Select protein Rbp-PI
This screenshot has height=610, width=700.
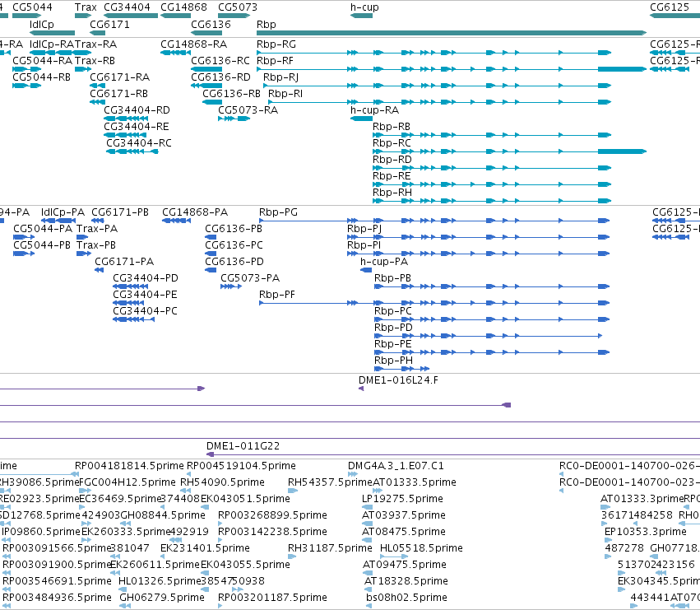(364, 245)
